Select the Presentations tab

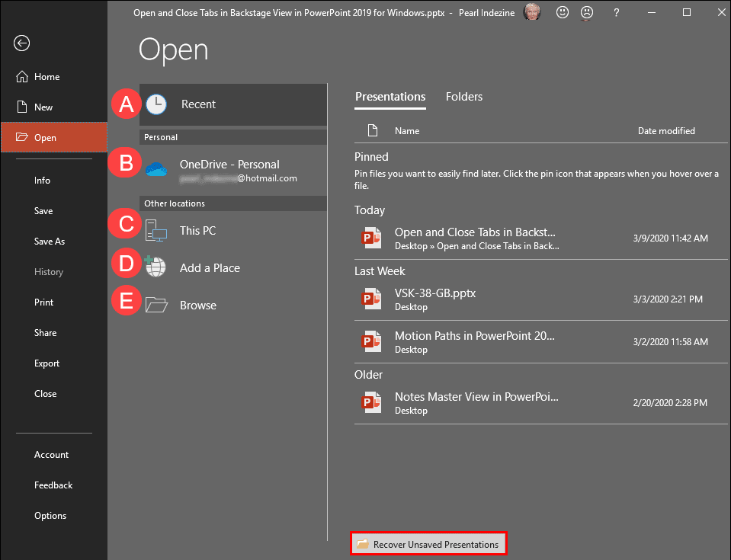tap(390, 97)
